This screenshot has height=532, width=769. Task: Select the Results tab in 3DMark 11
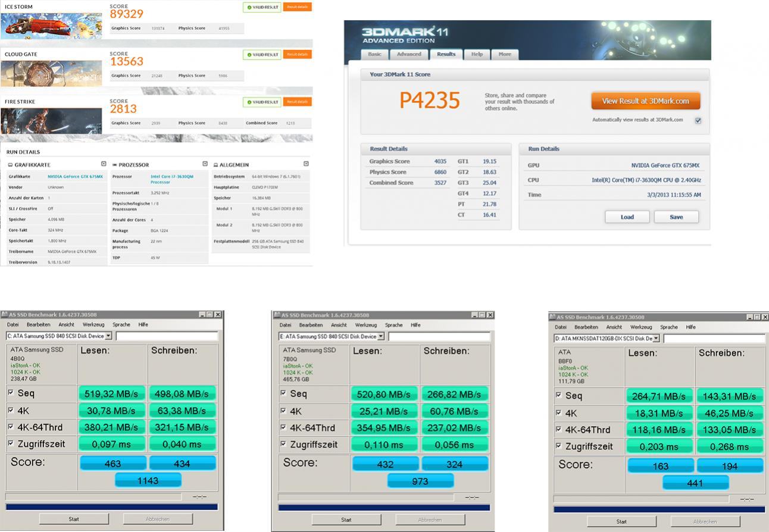[446, 54]
